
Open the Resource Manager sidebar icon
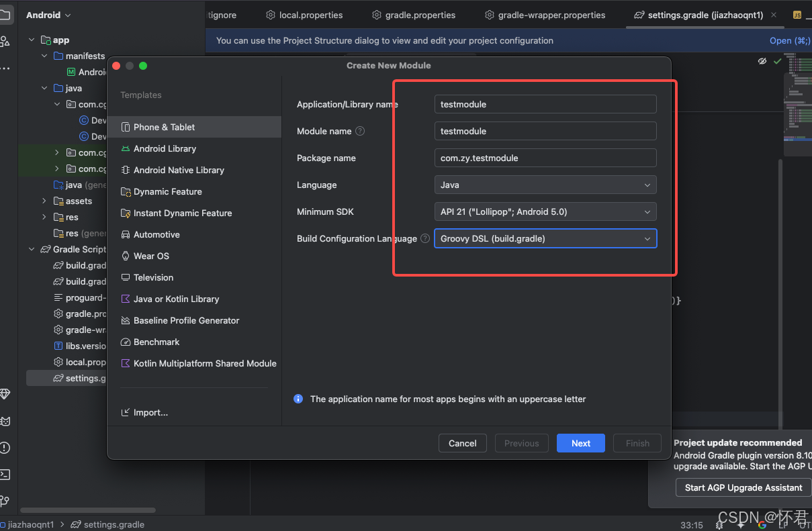point(5,42)
